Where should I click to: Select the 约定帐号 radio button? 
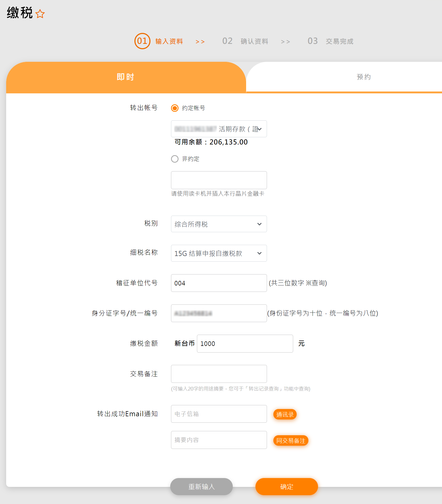[175, 108]
